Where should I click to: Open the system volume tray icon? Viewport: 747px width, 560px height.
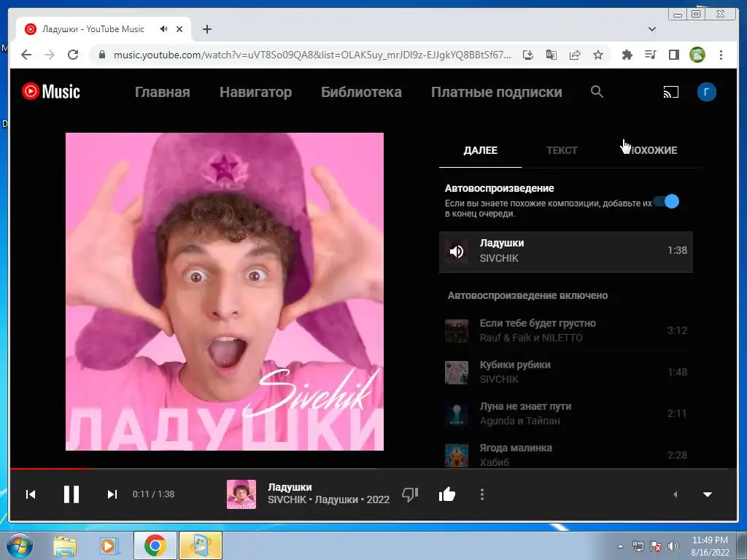pyautogui.click(x=673, y=546)
